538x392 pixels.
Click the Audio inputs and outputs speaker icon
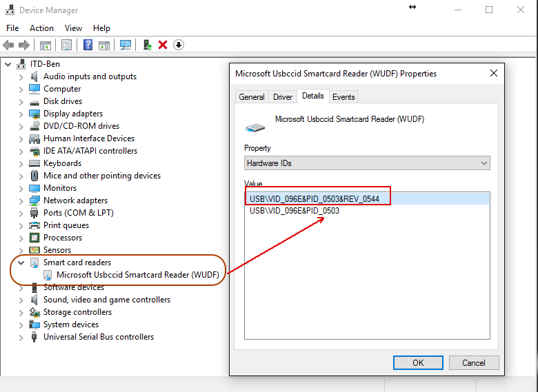pos(34,76)
